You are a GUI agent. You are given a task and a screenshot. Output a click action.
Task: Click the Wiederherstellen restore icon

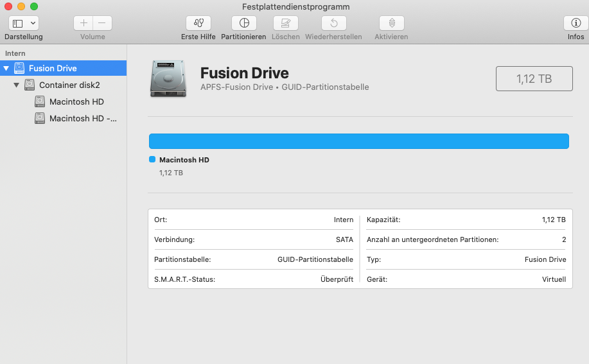[333, 23]
